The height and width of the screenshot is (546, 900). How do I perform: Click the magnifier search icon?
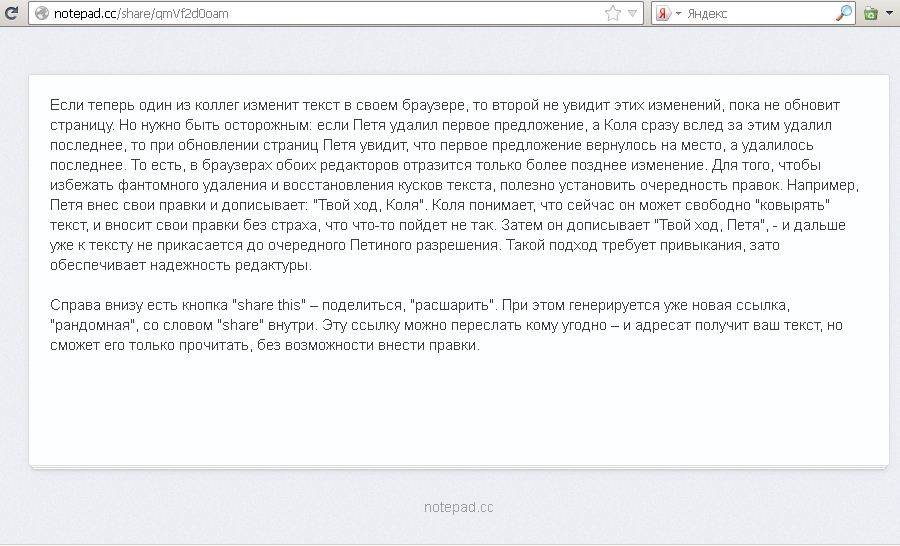pyautogui.click(x=843, y=13)
